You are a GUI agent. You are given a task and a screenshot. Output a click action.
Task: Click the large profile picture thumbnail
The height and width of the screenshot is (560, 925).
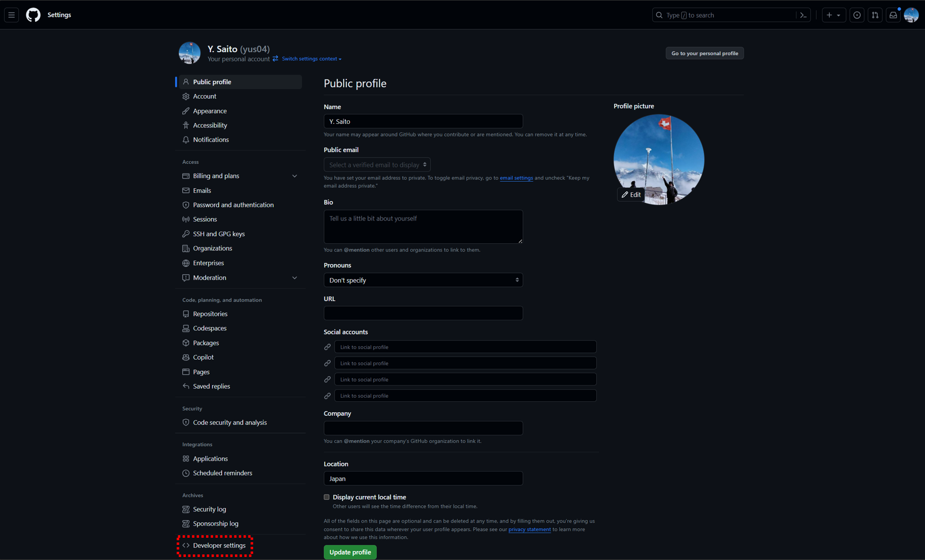[659, 159]
